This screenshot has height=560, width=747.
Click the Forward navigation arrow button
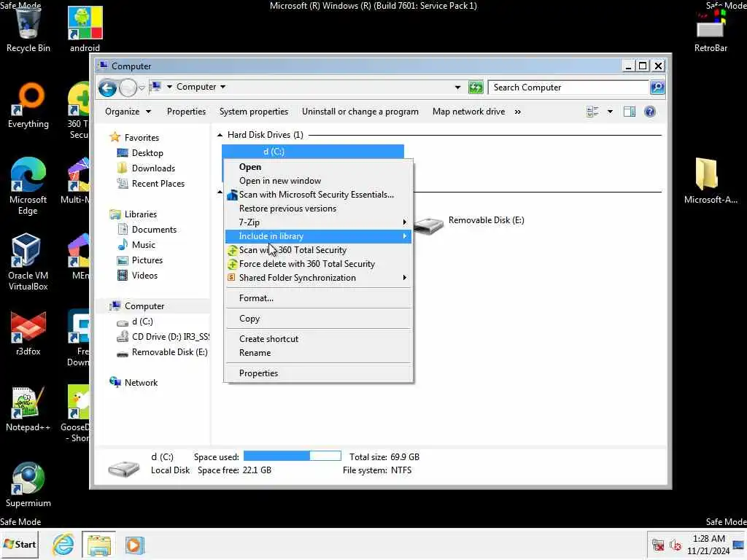[x=128, y=87]
